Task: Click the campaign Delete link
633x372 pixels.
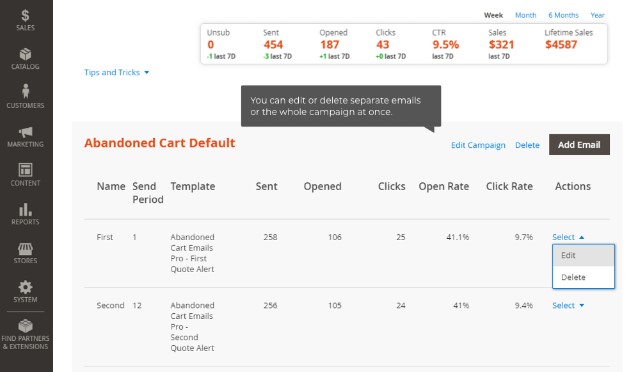Action: click(x=527, y=145)
